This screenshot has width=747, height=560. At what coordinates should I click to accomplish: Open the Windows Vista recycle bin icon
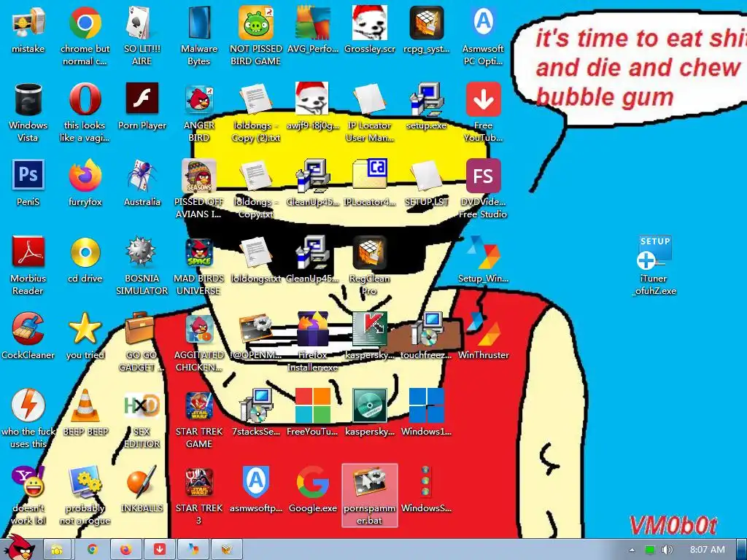click(x=28, y=99)
